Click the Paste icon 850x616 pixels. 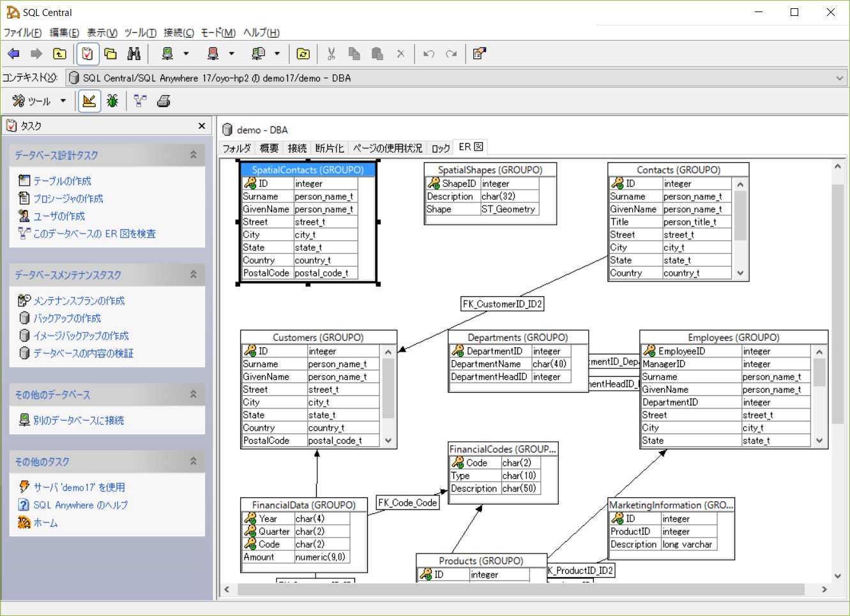377,54
